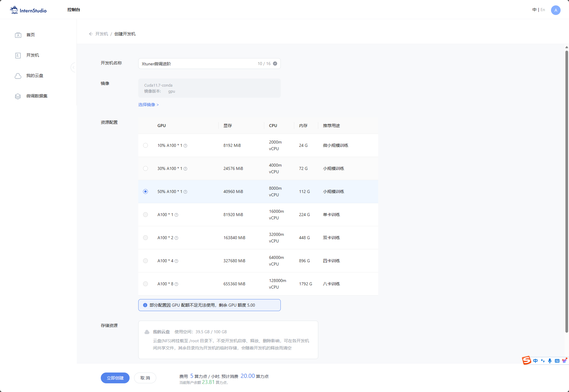Click the checkmark icon in the name field
The width and height of the screenshot is (569, 392).
tap(275, 64)
